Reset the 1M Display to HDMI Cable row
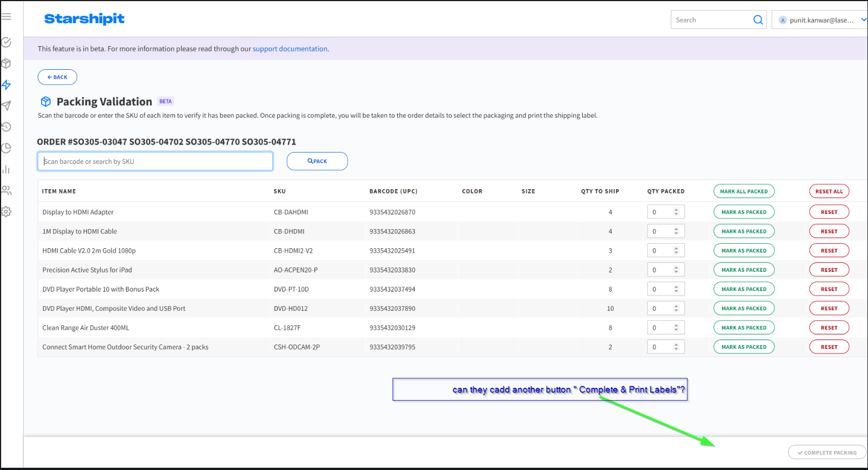The height and width of the screenshot is (470, 868). tap(829, 231)
